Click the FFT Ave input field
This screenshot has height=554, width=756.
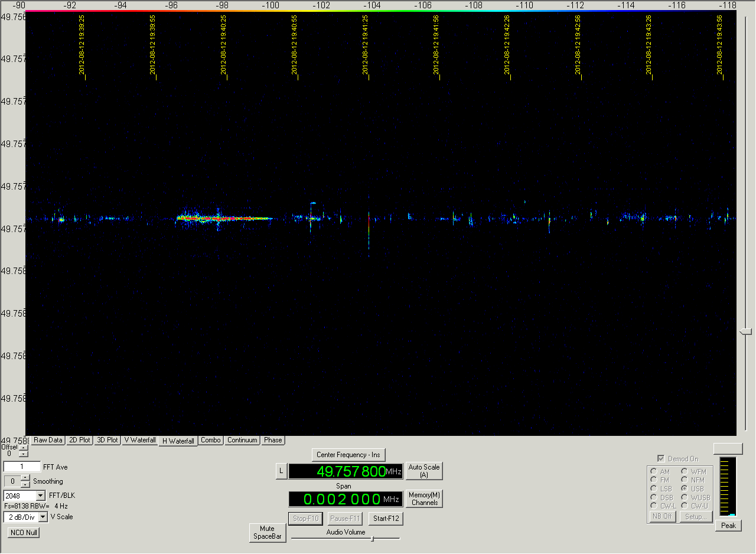coord(22,467)
